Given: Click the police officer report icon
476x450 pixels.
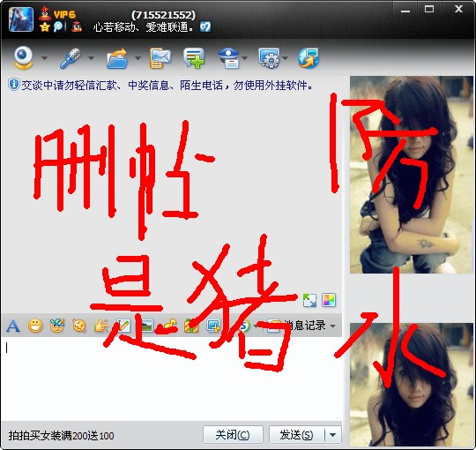Looking at the screenshot, I should 229,58.
